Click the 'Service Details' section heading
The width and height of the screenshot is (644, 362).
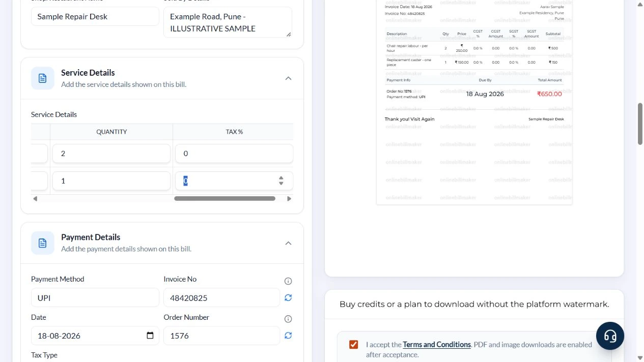88,72
